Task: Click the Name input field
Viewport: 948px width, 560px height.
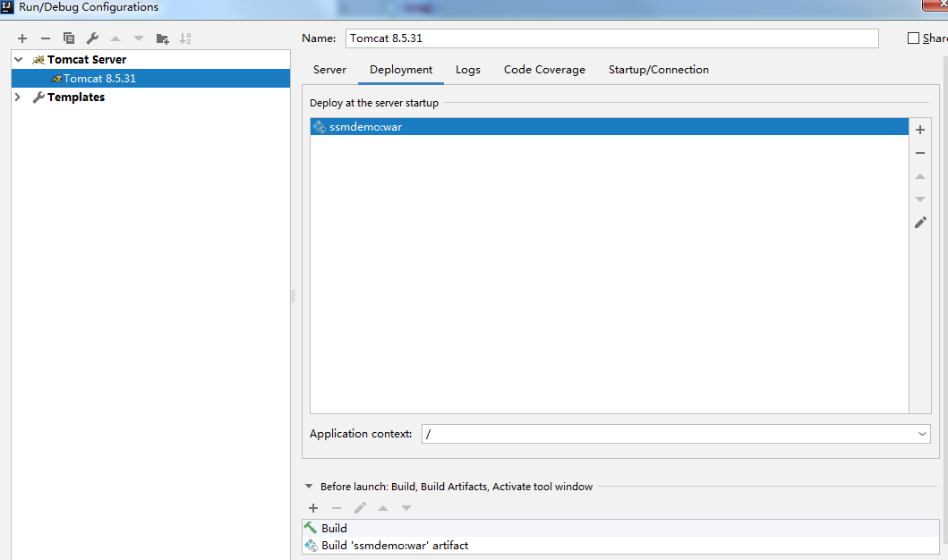Action: click(611, 38)
